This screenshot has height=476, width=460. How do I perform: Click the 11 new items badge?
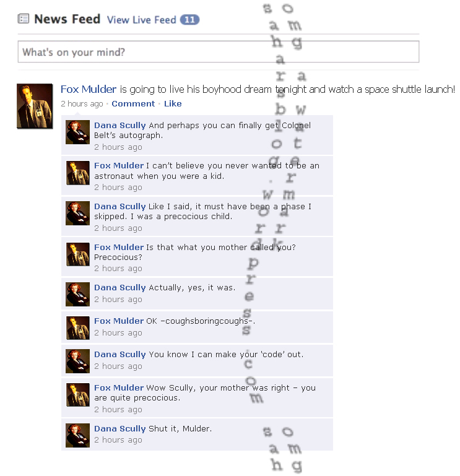point(189,19)
